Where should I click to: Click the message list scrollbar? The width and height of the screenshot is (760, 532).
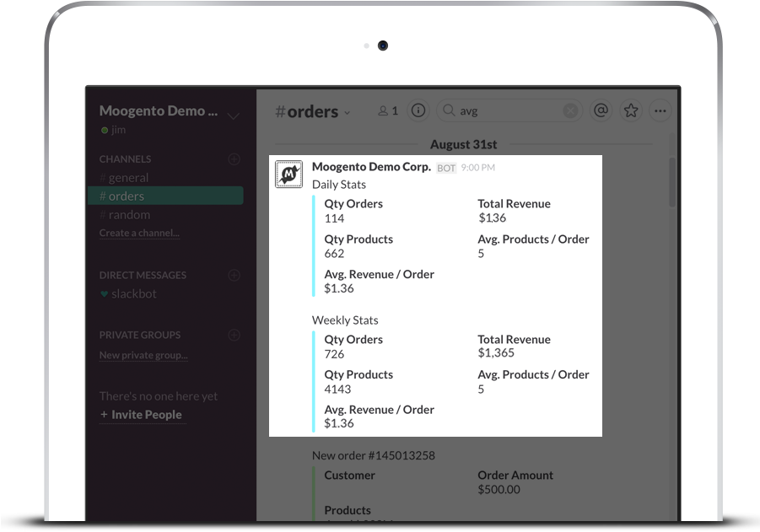pos(671,182)
